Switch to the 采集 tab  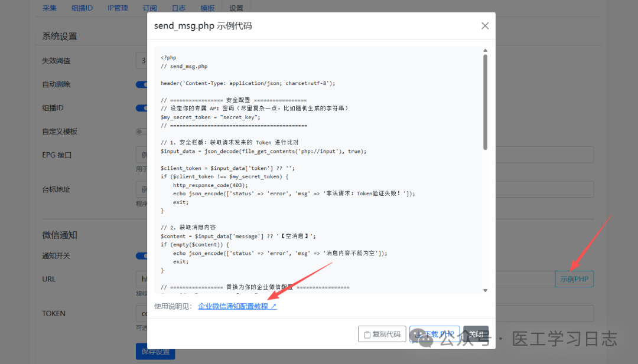click(x=50, y=8)
